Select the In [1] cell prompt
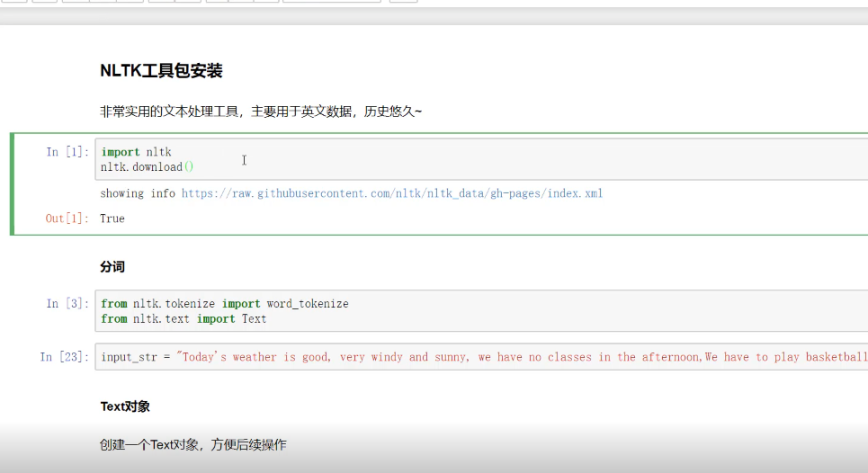Viewport: 868px width, 473px height. (x=64, y=152)
